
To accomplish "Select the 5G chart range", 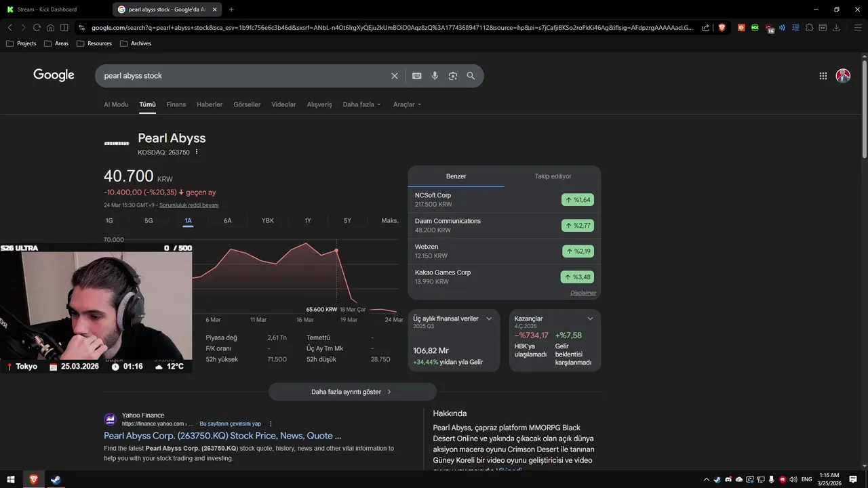I will pos(149,220).
